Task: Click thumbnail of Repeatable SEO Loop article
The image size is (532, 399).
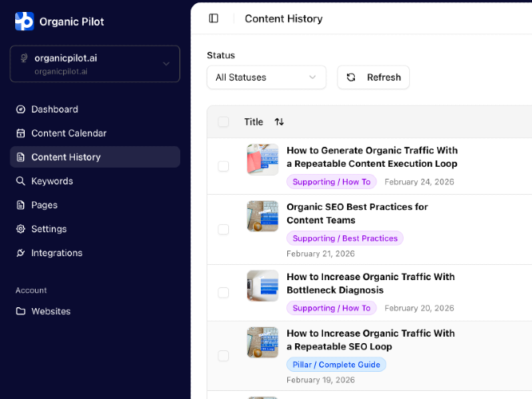Action: click(x=262, y=342)
